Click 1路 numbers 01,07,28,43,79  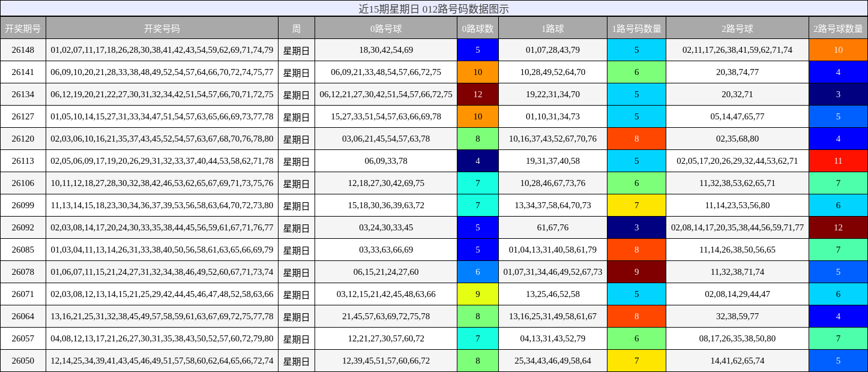point(553,50)
